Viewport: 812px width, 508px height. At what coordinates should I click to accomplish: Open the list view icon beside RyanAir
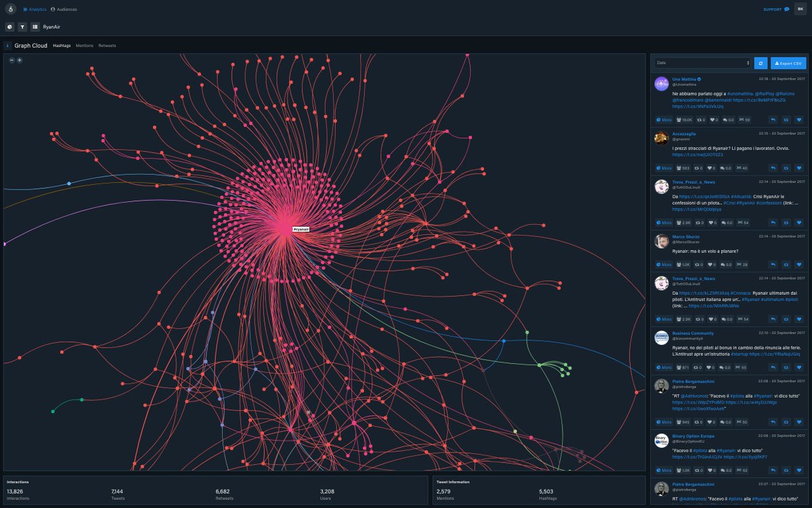(35, 27)
